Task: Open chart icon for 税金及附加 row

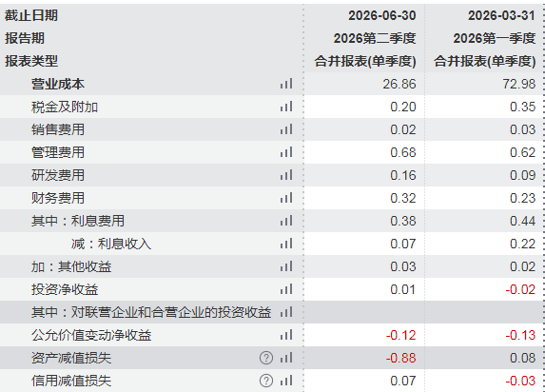Action: coord(286,107)
